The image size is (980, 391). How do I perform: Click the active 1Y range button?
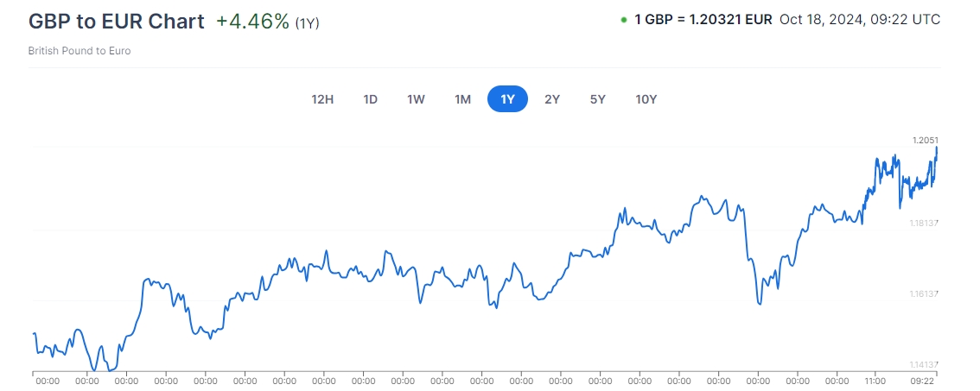click(x=507, y=99)
